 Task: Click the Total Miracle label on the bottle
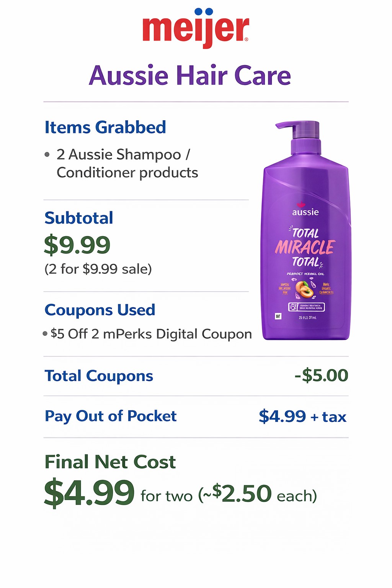[x=305, y=247]
